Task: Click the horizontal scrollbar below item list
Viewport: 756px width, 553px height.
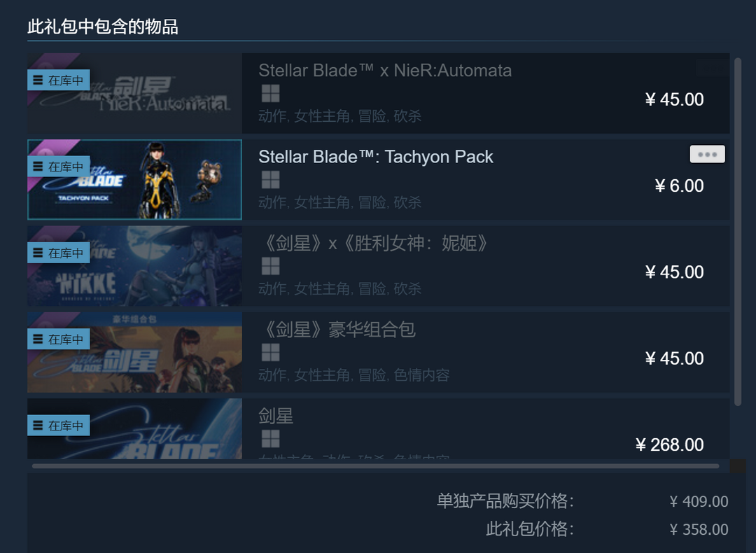Action: pos(376,466)
